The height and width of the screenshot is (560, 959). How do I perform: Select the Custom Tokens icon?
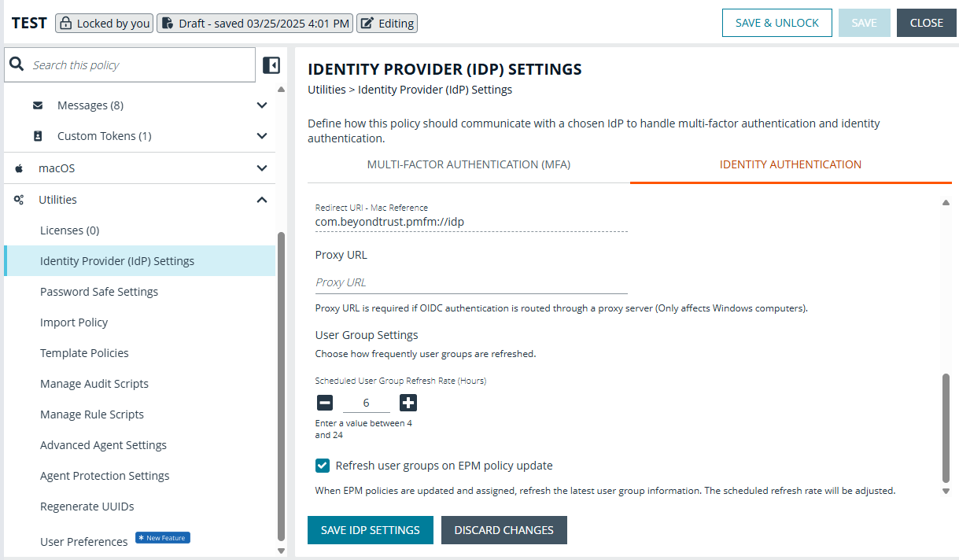37,135
